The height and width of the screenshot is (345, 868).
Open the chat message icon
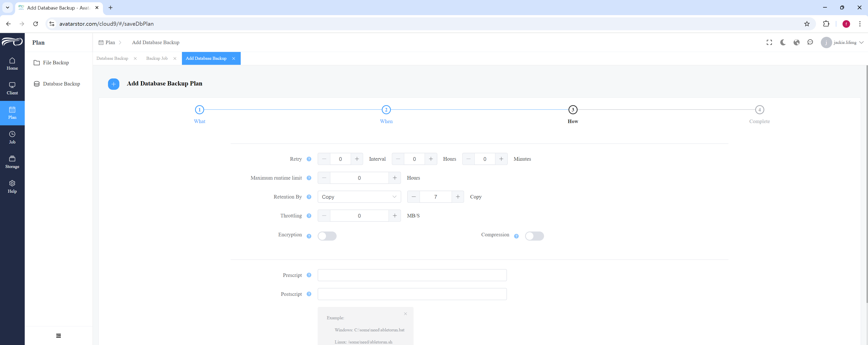click(x=810, y=42)
